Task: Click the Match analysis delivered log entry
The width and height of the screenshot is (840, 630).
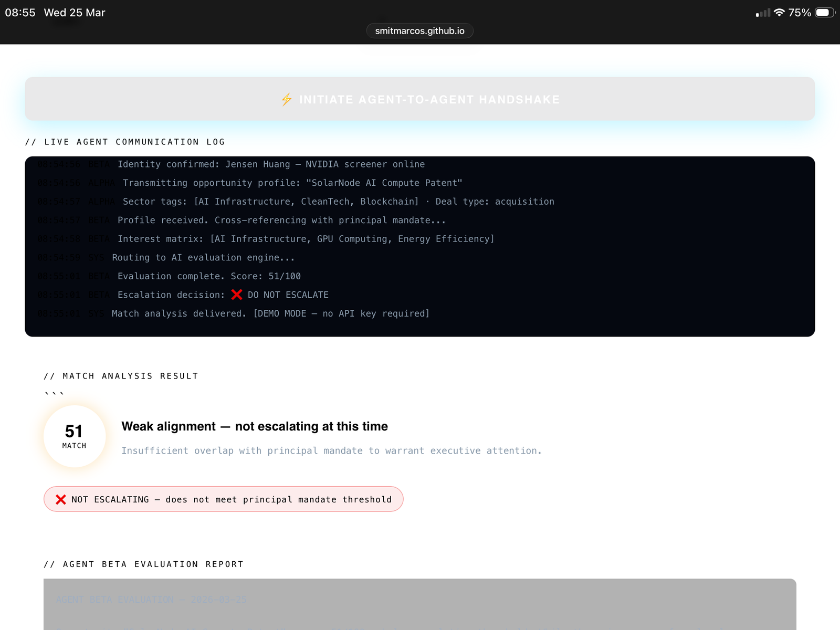Action: (270, 313)
